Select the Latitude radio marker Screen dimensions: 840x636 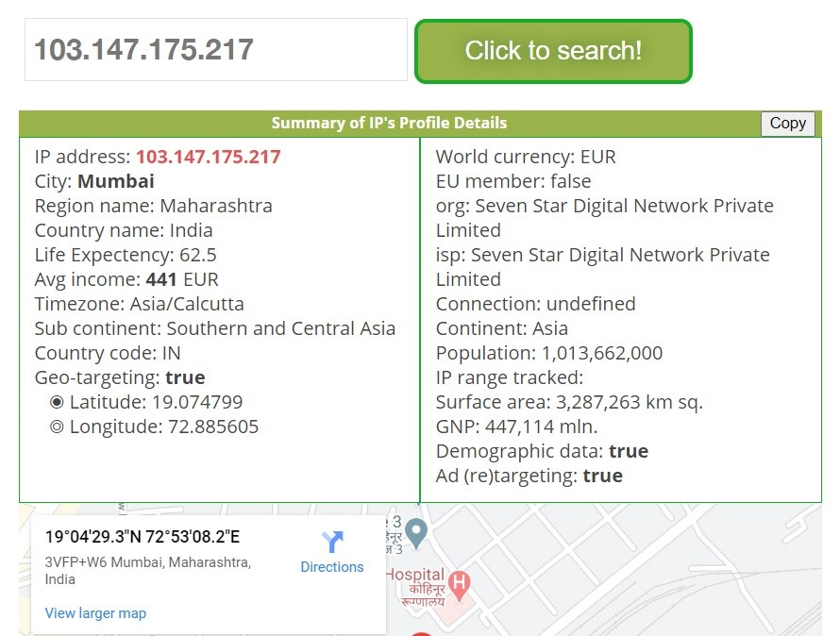[x=57, y=402]
